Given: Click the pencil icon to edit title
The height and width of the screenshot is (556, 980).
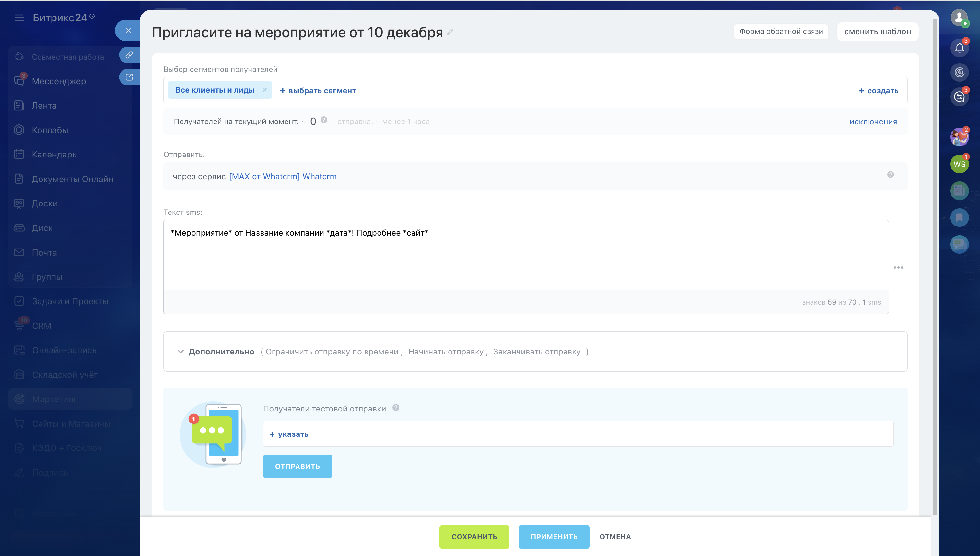Looking at the screenshot, I should click(x=450, y=32).
